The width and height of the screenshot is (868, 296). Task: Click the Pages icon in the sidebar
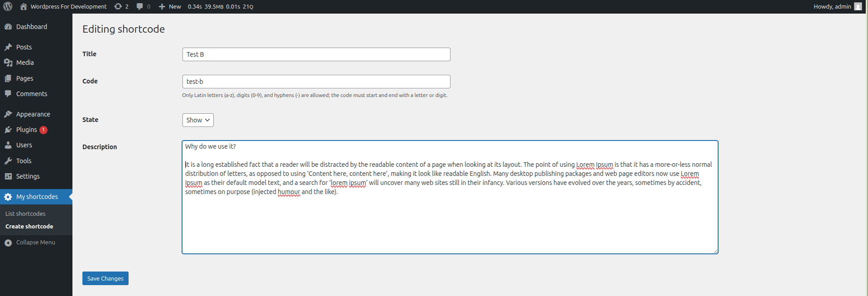point(8,78)
